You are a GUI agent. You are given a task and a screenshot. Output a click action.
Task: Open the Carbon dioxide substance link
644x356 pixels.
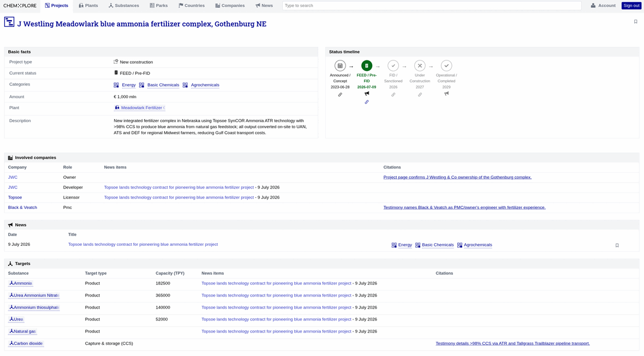(26, 343)
